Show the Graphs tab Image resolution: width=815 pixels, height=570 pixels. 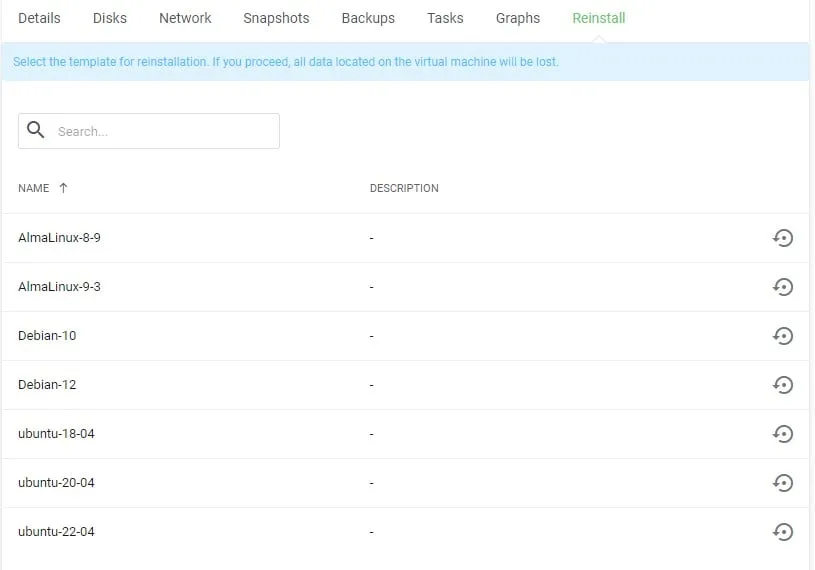[x=517, y=18]
